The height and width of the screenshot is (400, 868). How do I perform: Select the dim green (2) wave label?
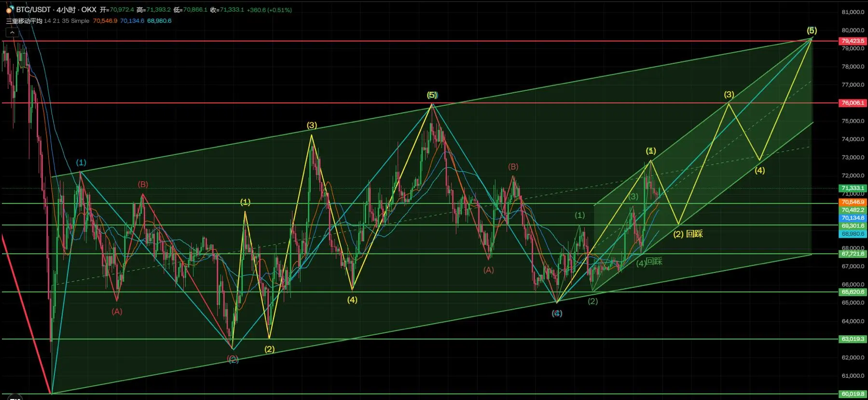point(593,301)
